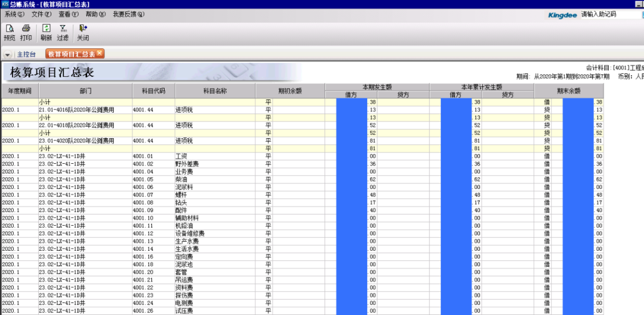
Task: Select the 设备维修费 cell
Action: 215,233
